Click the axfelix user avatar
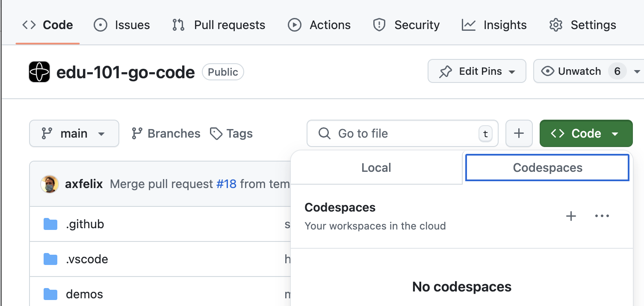The width and height of the screenshot is (644, 306). (x=50, y=184)
